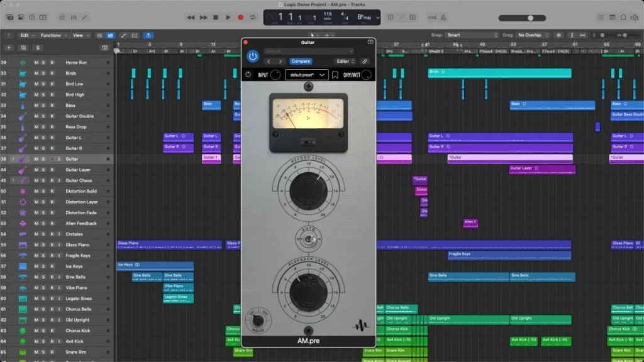Open the Mixer faders icon
The width and height of the screenshot is (644, 362).
74,18
